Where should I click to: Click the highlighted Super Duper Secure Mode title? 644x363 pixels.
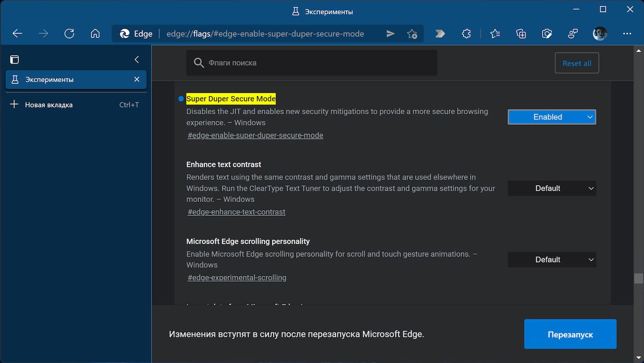coord(231,99)
